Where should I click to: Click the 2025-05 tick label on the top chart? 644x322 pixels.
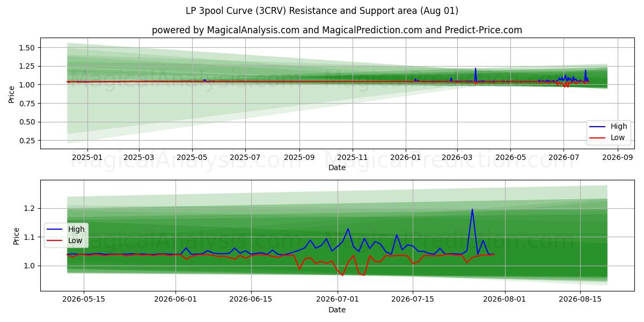pyautogui.click(x=192, y=157)
